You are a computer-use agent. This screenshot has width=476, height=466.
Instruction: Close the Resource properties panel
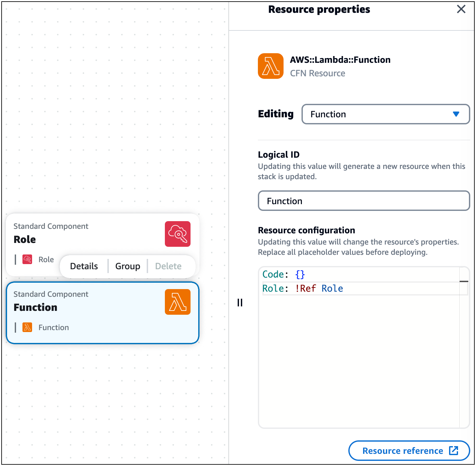pyautogui.click(x=461, y=9)
